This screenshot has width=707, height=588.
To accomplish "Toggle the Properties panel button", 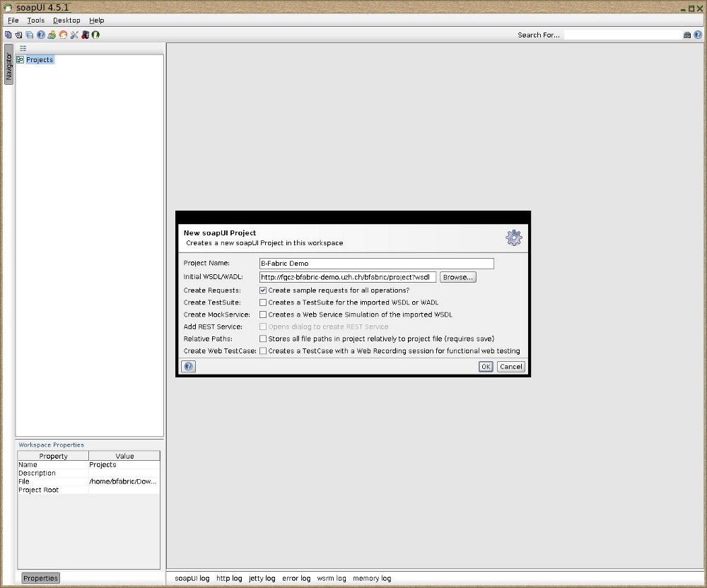I will [40, 578].
